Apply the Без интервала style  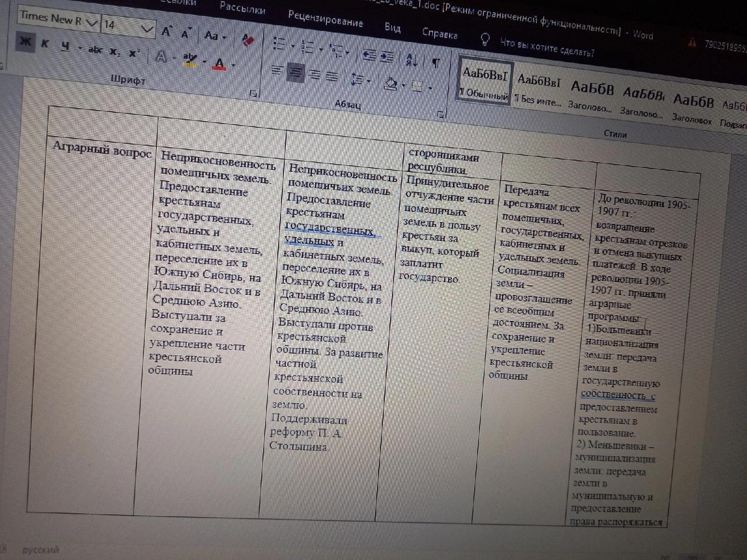tap(538, 90)
